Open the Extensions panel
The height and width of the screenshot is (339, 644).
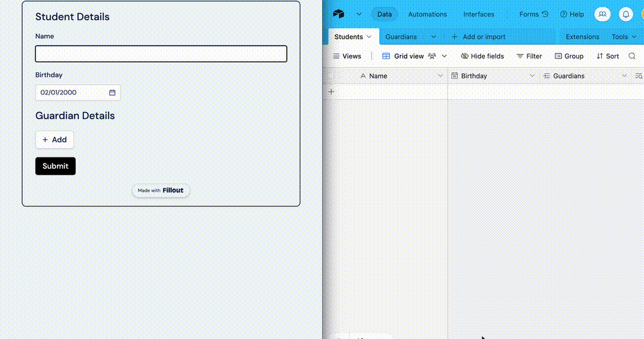pyautogui.click(x=582, y=37)
